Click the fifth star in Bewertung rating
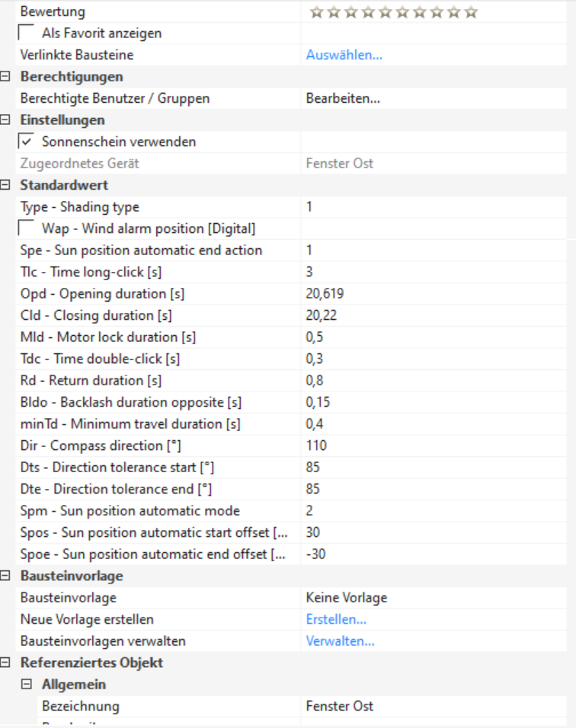Viewport: 576px width, 728px height. tap(386, 12)
